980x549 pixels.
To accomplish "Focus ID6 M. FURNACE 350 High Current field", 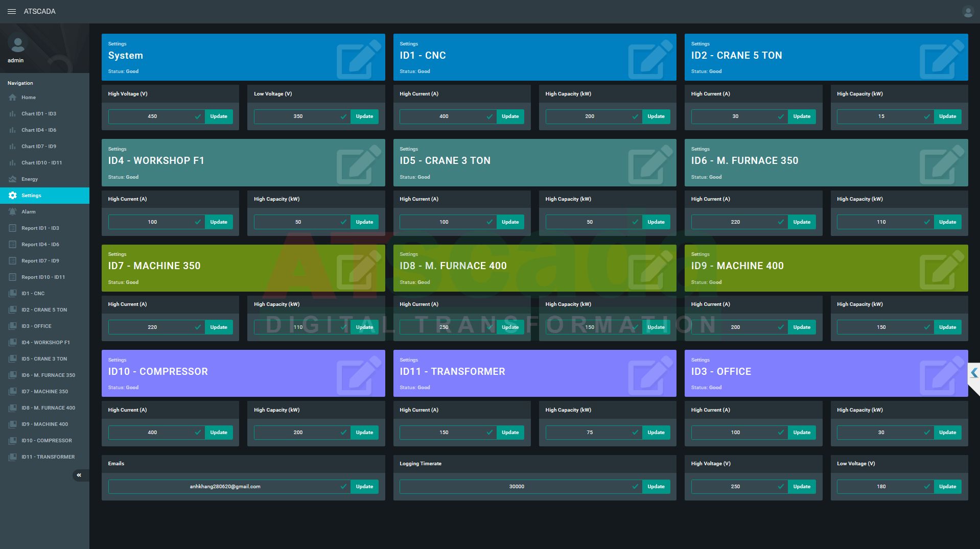I will click(735, 222).
